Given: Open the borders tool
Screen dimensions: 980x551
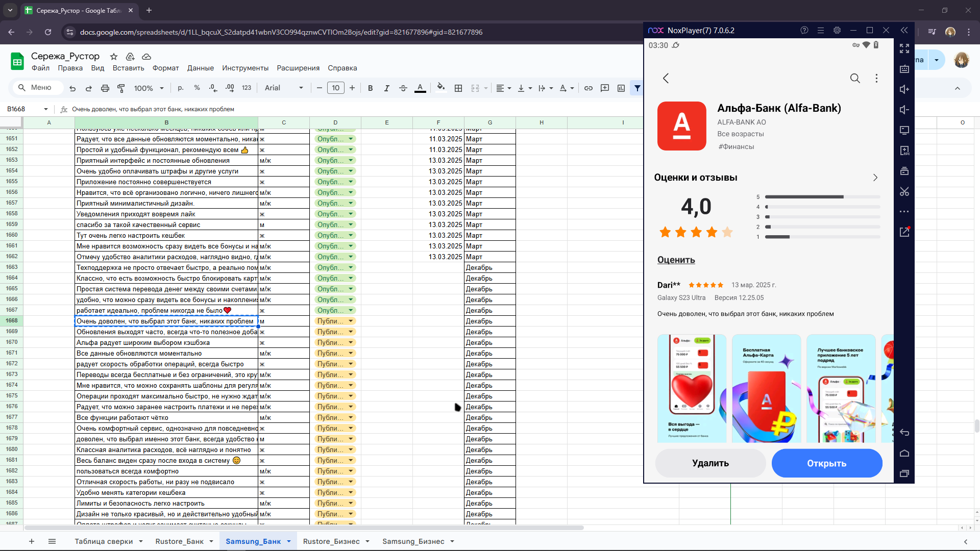Looking at the screenshot, I should 458,88.
